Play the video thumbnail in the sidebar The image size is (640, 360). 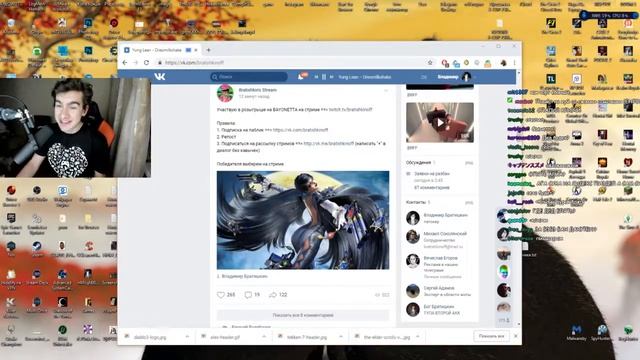tap(440, 122)
